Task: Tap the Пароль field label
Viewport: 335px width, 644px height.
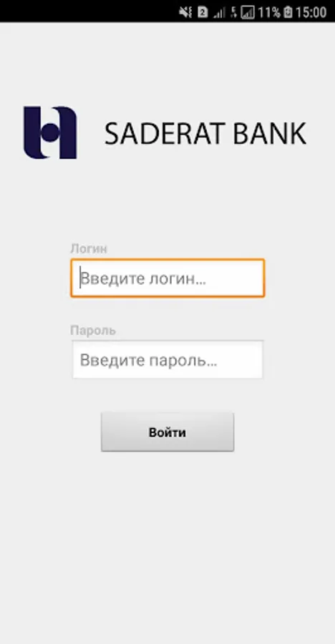Action: 93,331
